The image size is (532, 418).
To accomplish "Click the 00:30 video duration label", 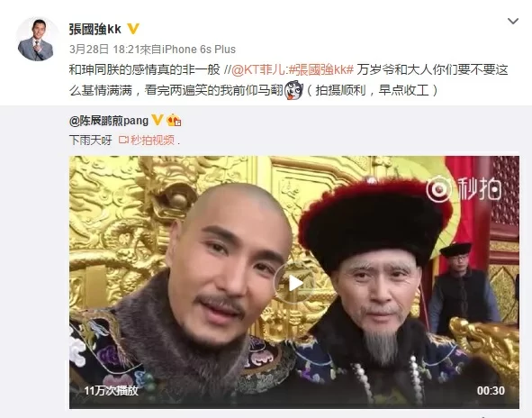I will 491,390.
